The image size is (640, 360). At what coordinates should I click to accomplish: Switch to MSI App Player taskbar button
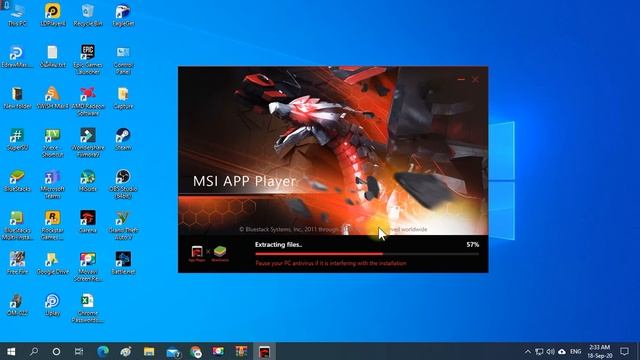pyautogui.click(x=264, y=351)
